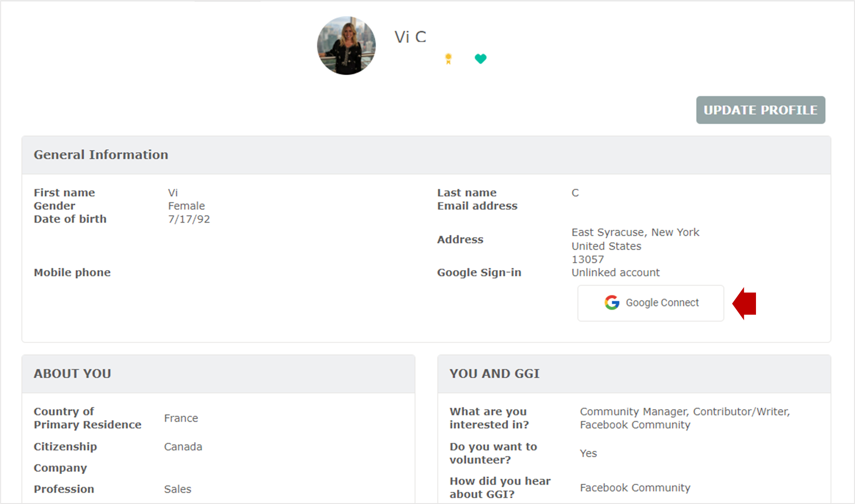Screen dimensions: 855x504
Task: Select the ABOUT YOU panel header
Action: [x=72, y=374]
